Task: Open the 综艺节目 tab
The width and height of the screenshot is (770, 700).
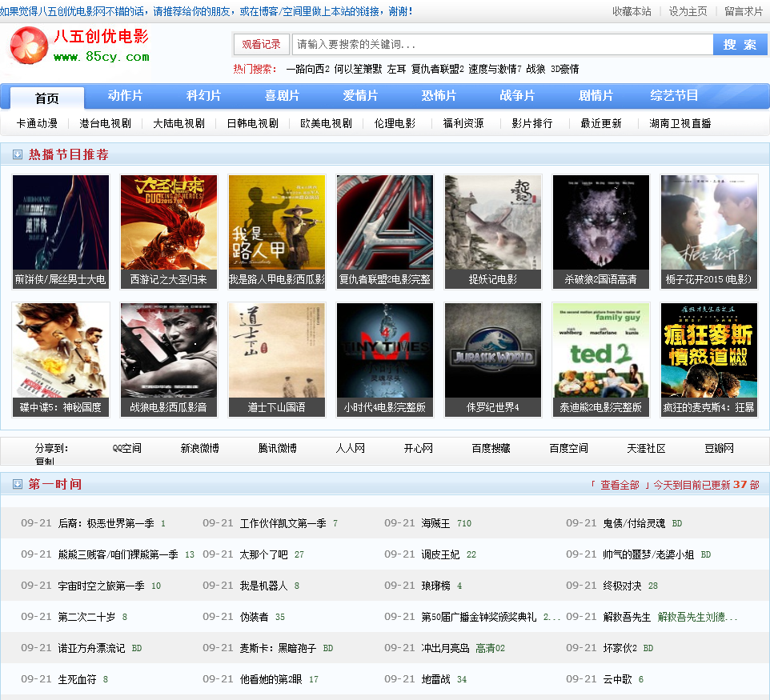Action: [674, 96]
